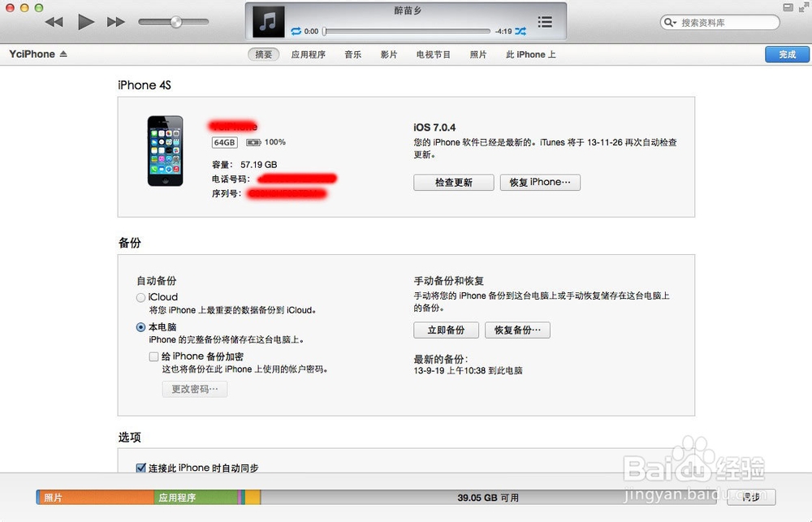
Task: Open the Up Next list icon
Action: pyautogui.click(x=545, y=22)
